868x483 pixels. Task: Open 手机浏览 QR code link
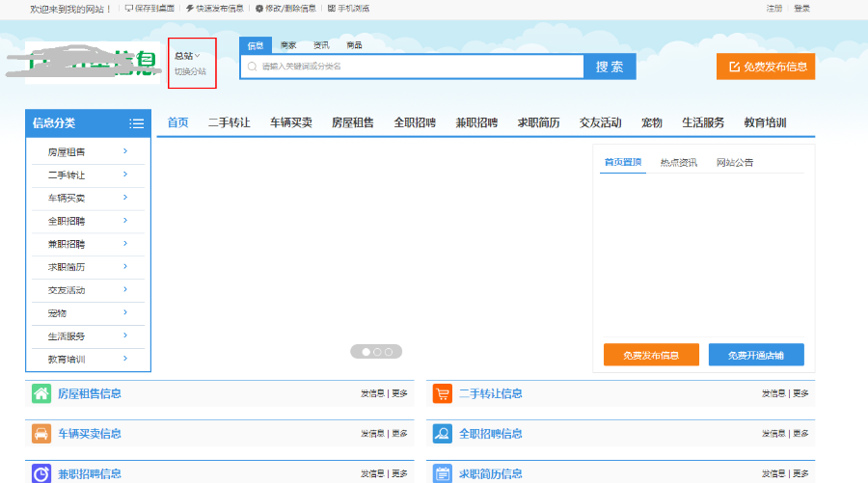(348, 9)
